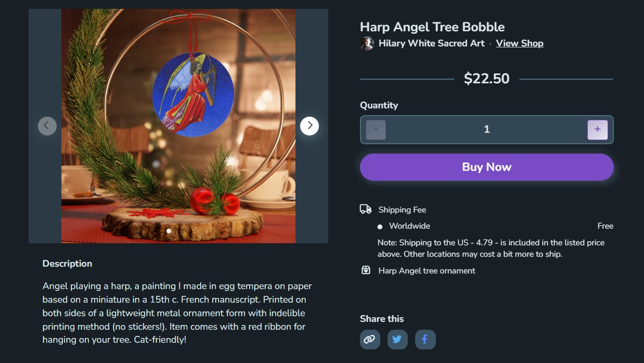Share this product on Facebook

point(425,340)
